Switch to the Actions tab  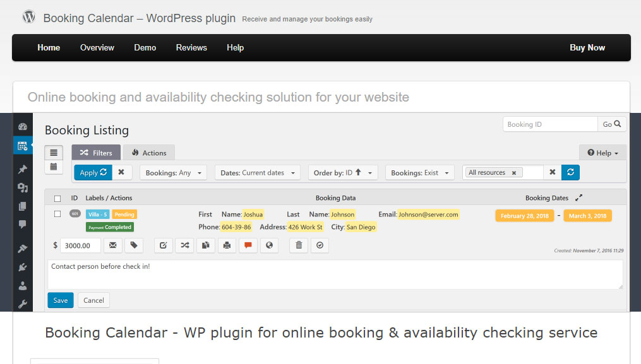[148, 153]
